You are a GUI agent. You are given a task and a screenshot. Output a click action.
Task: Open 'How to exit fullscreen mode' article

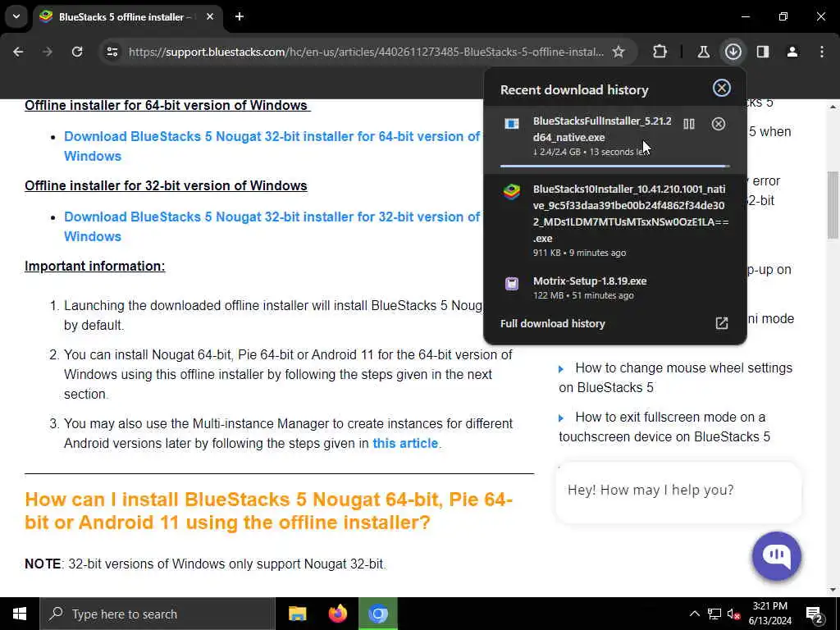tap(664, 427)
